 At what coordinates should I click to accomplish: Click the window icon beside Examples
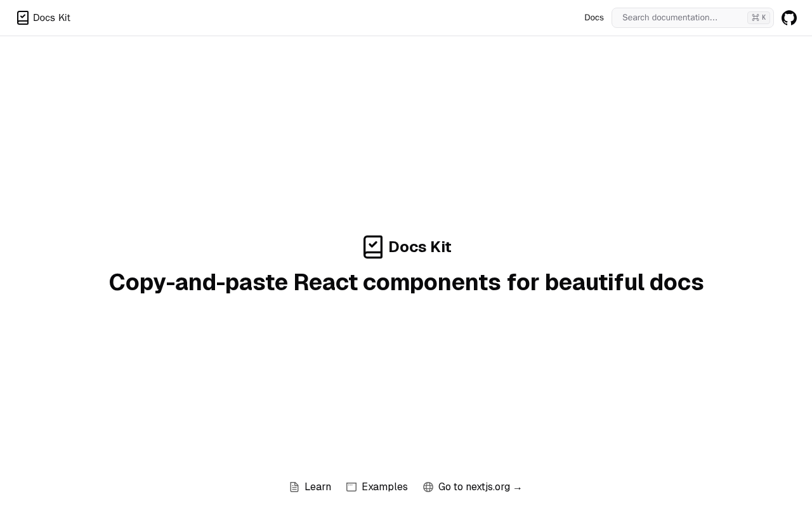(x=351, y=487)
